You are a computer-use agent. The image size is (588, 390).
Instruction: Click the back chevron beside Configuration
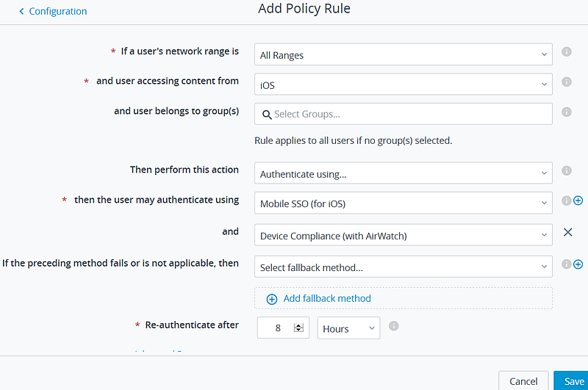tap(22, 12)
